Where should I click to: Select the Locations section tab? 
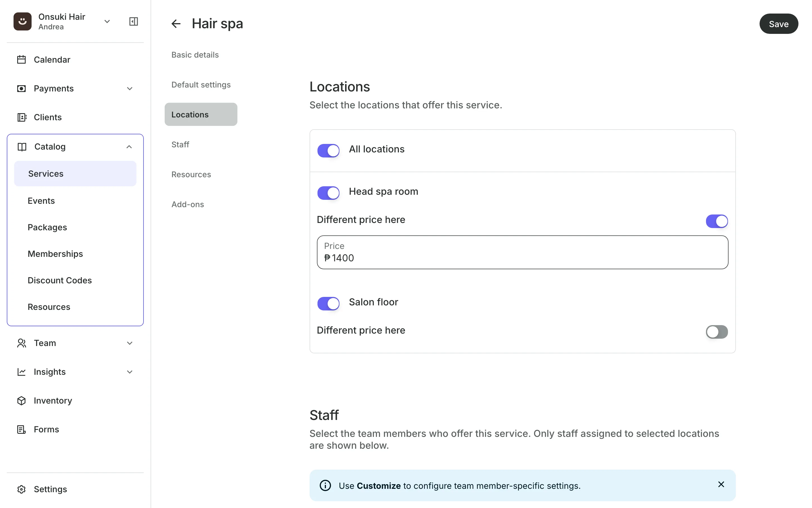201,114
